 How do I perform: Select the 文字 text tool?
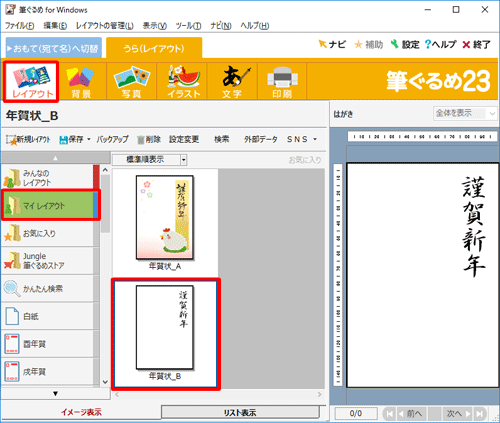(232, 82)
